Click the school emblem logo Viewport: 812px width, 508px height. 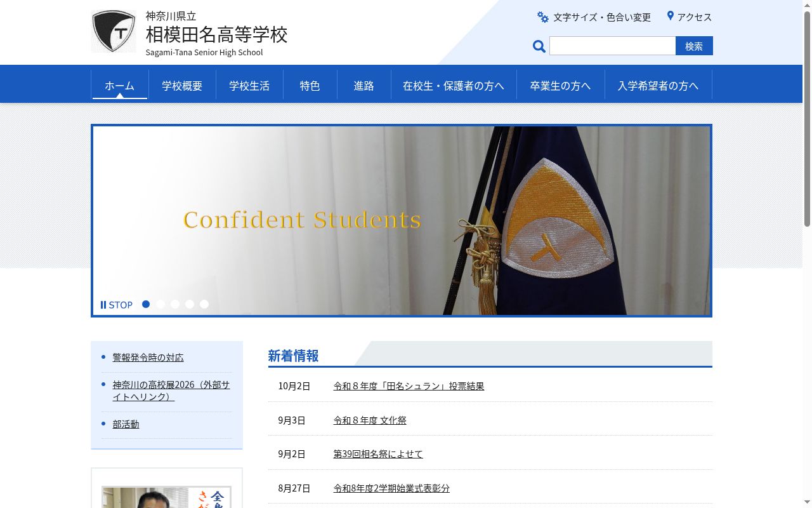[x=114, y=31]
